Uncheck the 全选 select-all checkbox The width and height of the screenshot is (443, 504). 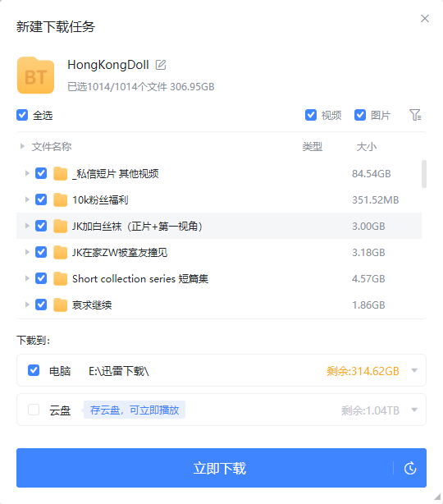click(x=22, y=115)
